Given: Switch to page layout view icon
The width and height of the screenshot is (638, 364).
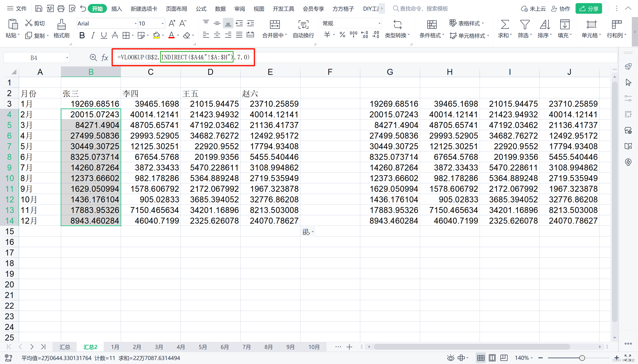Looking at the screenshot, I should point(492,358).
